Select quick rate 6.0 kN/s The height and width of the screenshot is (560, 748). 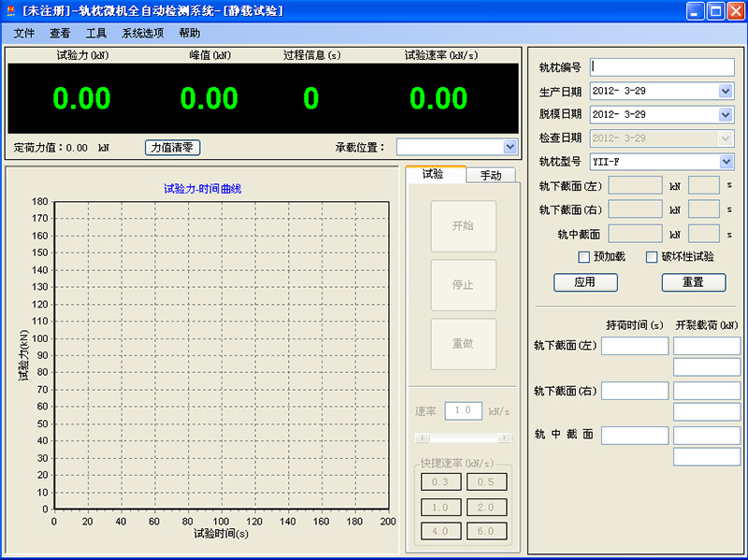pyautogui.click(x=486, y=531)
